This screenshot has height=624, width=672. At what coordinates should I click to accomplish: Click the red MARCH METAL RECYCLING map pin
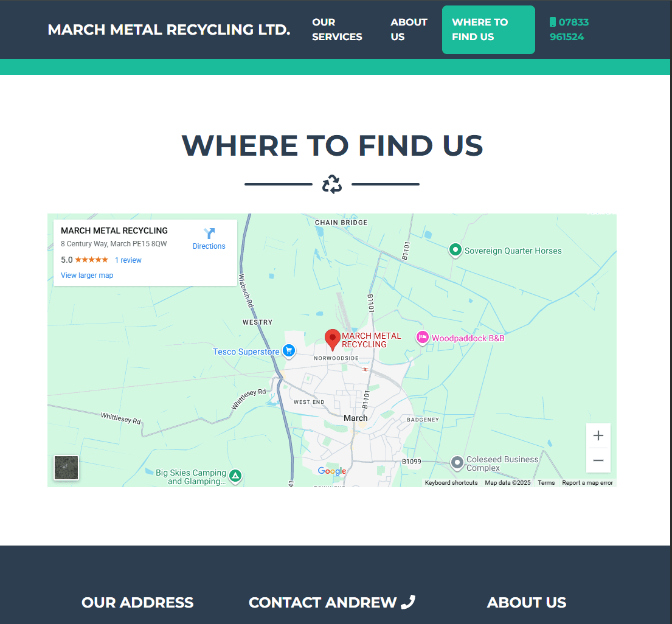coord(332,338)
